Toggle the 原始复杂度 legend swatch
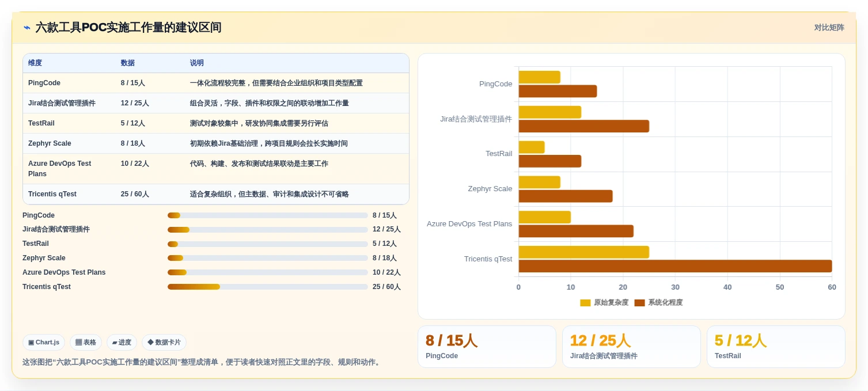Image resolution: width=868 pixels, height=391 pixels. click(585, 303)
